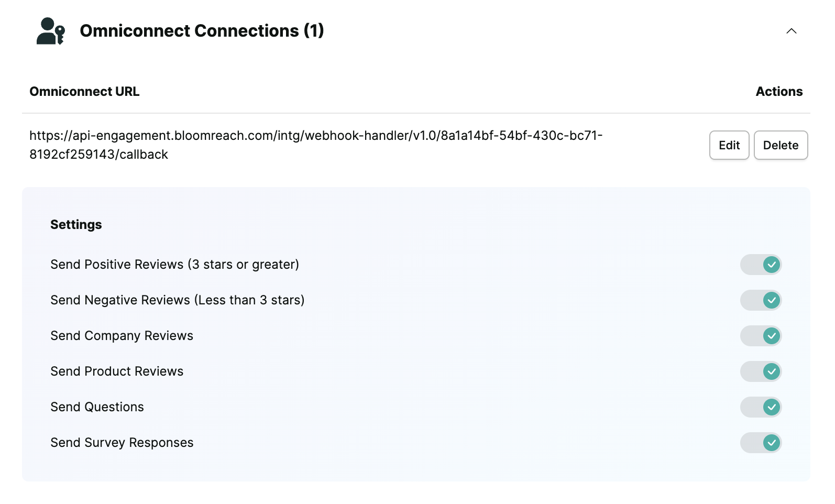The image size is (835, 504).
Task: Click the api-engagement.bloomreach.com webhook URL text
Action: point(316,145)
